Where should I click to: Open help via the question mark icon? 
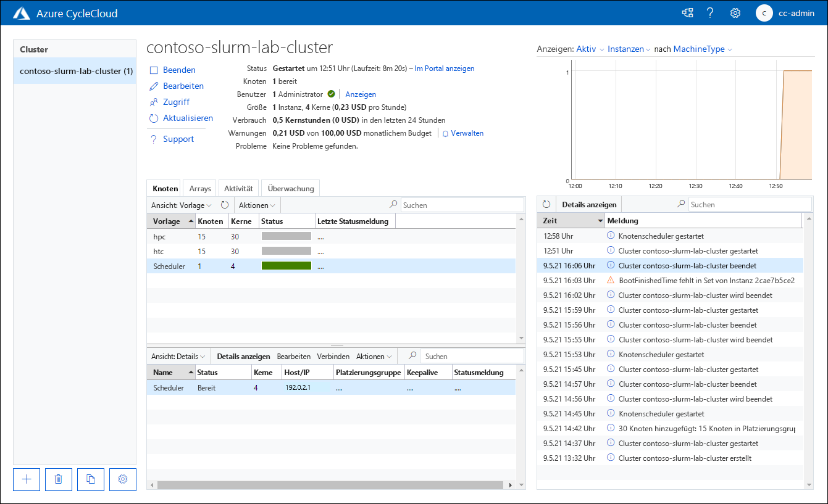pos(710,12)
